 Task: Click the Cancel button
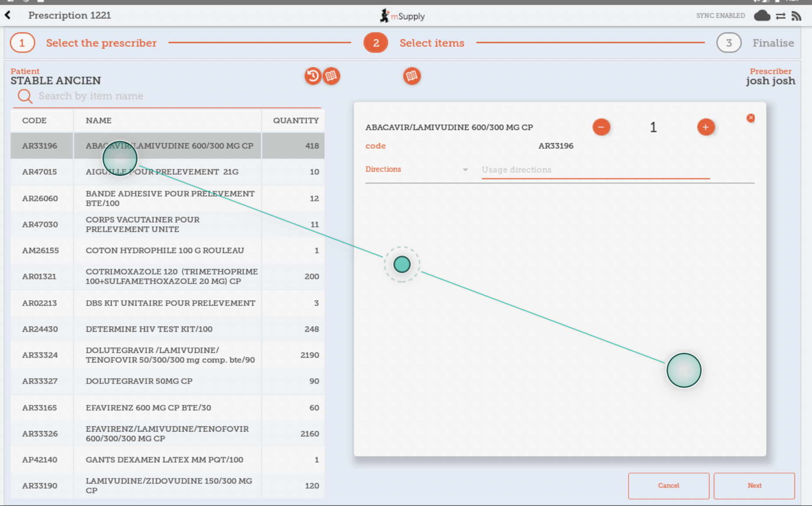[x=669, y=485]
